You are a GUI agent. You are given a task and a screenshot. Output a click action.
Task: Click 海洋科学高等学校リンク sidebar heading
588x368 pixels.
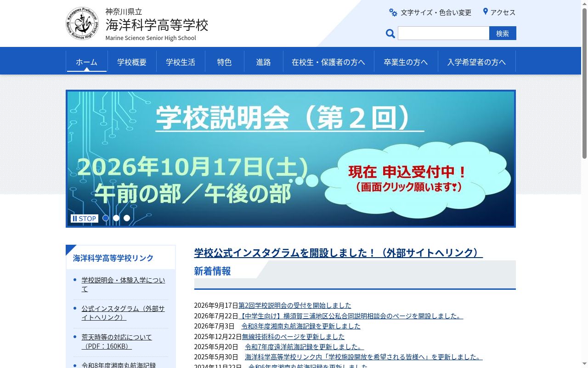coord(113,258)
